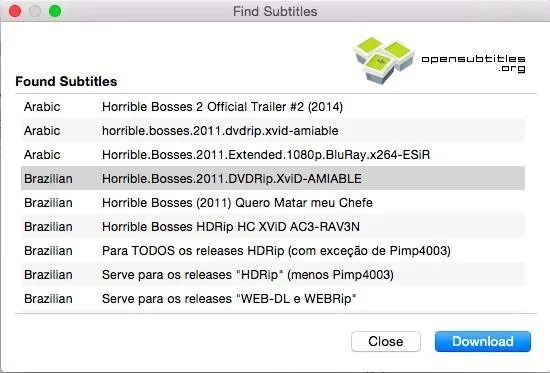Click the green zoom window button
Screen dimensions: 550x373
point(55,11)
